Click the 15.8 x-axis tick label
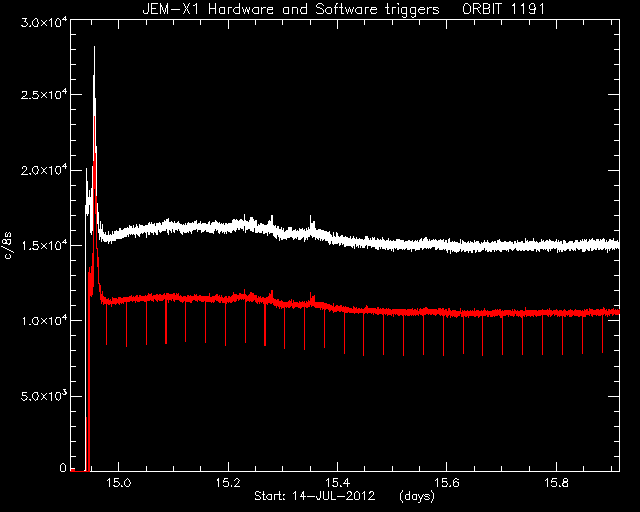Image resolution: width=640 pixels, height=512 pixels. (x=557, y=483)
